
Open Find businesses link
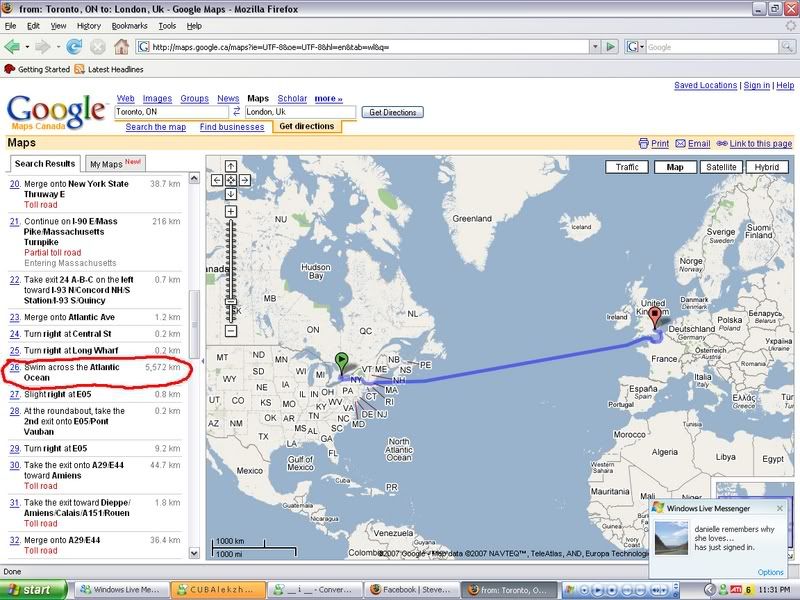point(232,127)
